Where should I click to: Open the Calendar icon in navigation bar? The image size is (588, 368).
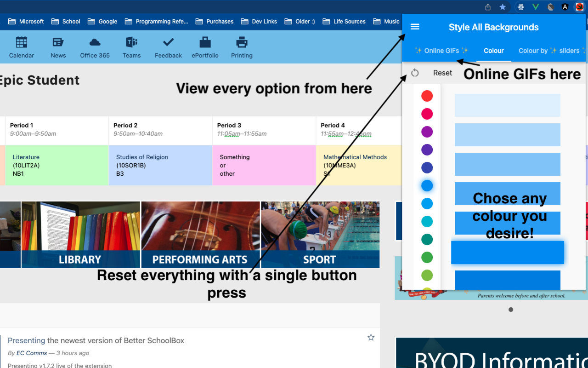pos(22,43)
